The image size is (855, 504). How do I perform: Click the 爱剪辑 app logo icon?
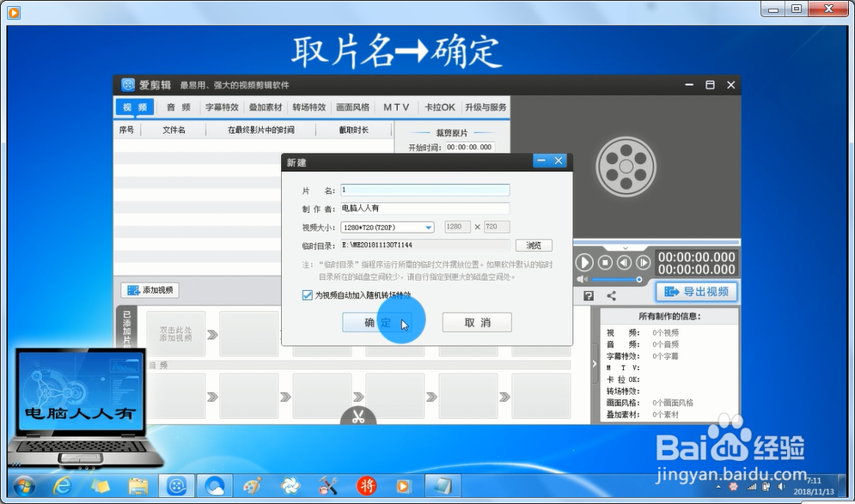128,85
